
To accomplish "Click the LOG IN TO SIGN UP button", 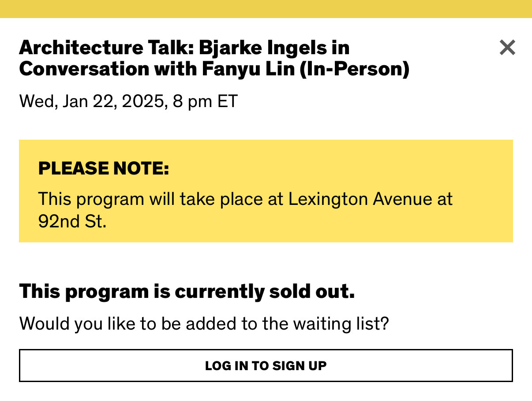I will tap(266, 365).
